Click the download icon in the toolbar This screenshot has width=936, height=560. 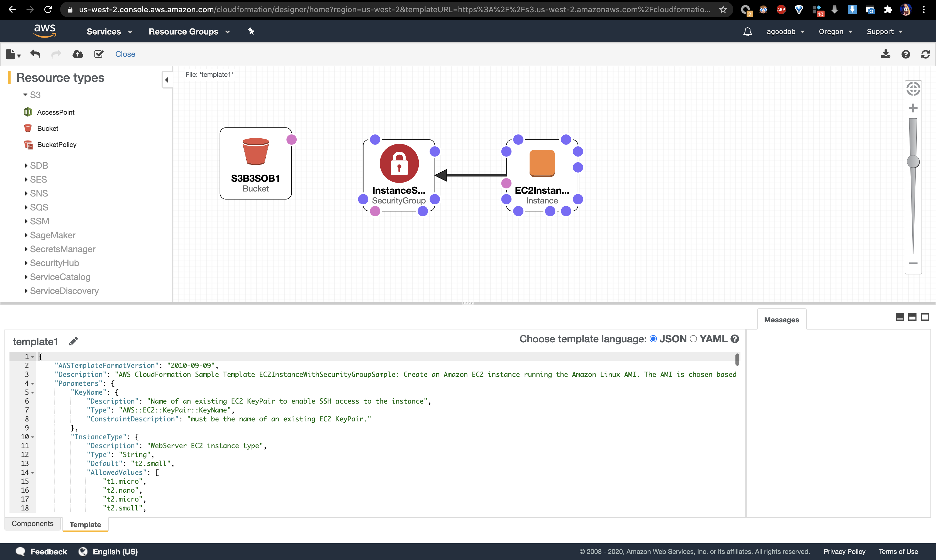(885, 54)
